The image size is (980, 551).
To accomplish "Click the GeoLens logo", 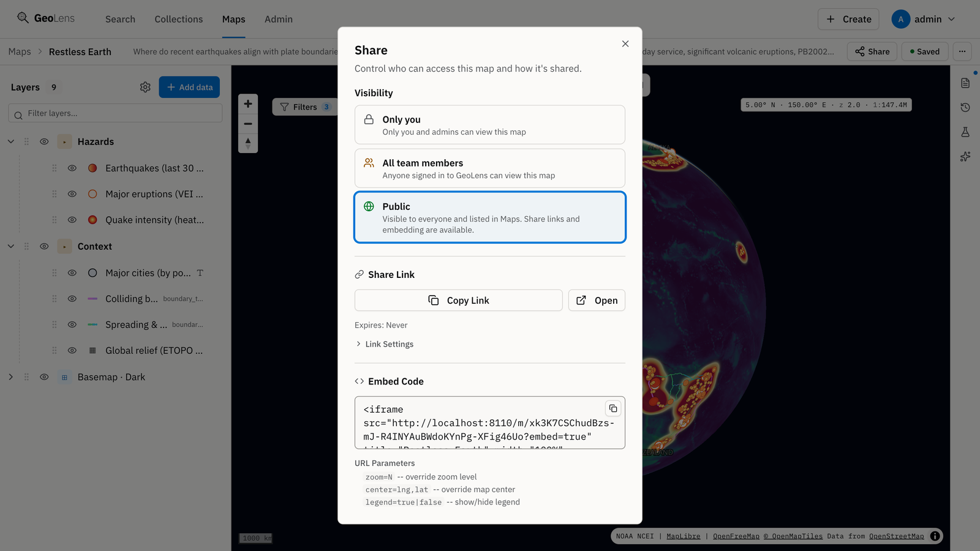I will click(45, 18).
